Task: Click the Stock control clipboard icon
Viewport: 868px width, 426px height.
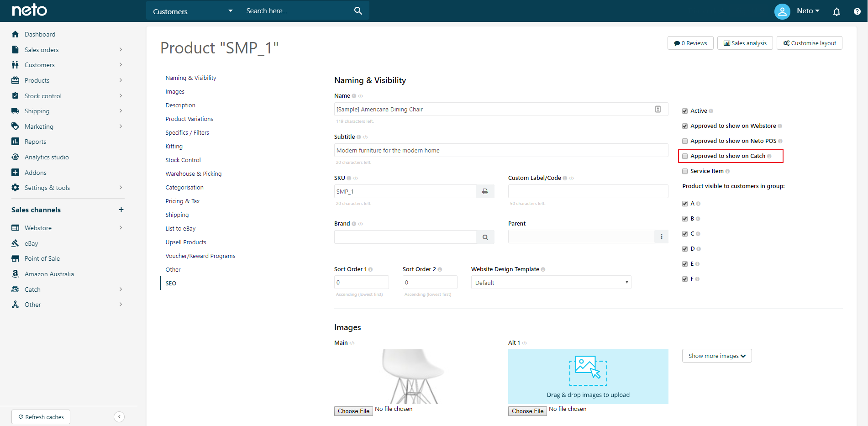Action: click(16, 96)
